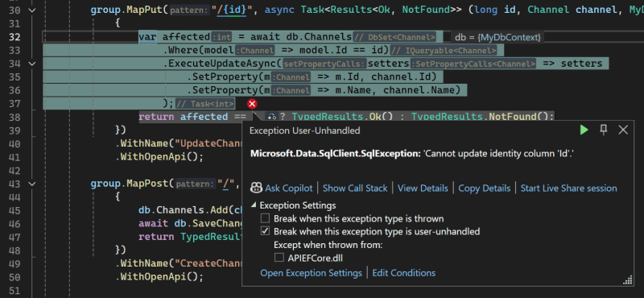Click .WithOpenApi() on line 41
Viewport: 644px width, 298px height.
coord(159,157)
